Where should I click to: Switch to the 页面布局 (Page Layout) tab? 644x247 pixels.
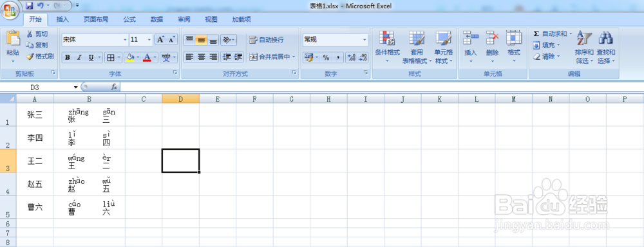pos(96,19)
